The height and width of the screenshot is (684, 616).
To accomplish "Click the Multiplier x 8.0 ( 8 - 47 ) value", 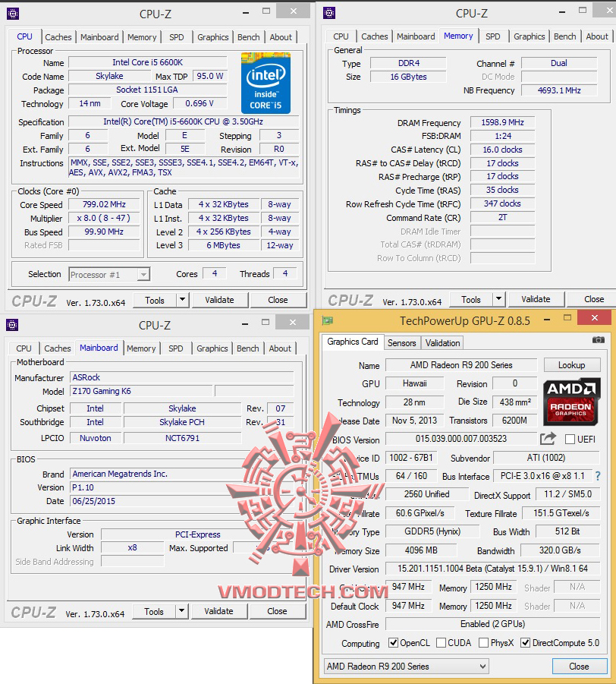I will coord(104,218).
